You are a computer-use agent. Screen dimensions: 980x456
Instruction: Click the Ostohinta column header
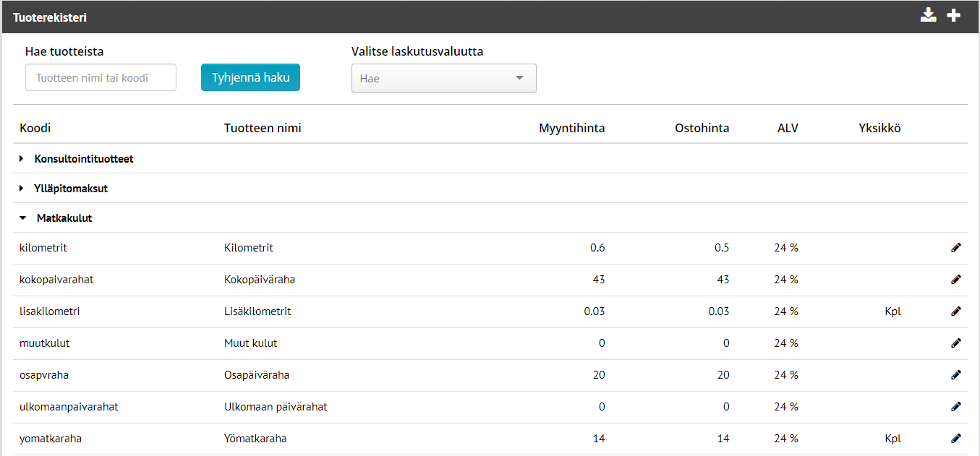tap(702, 129)
